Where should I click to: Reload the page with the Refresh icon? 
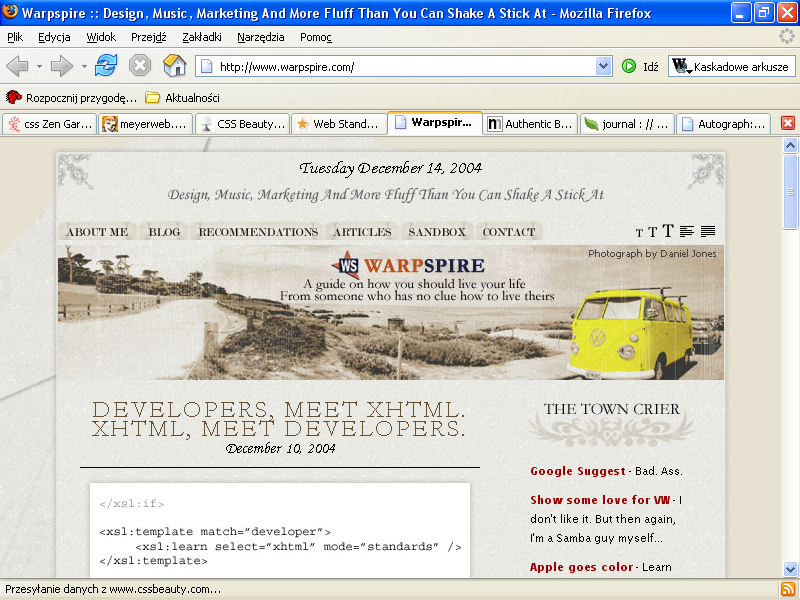tap(106, 66)
